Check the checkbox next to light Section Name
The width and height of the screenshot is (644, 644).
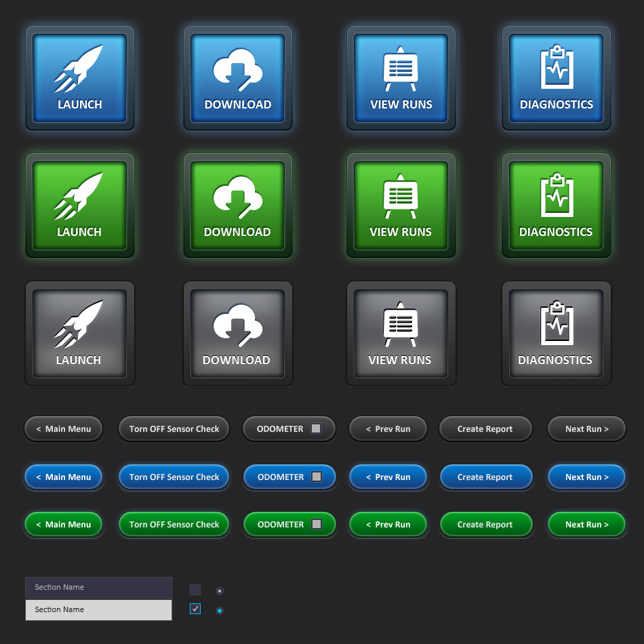click(195, 609)
